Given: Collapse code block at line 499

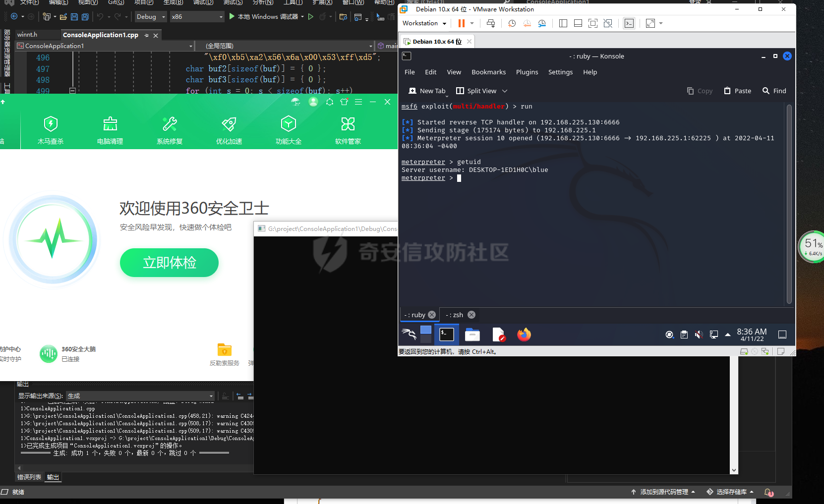Looking at the screenshot, I should pos(72,91).
